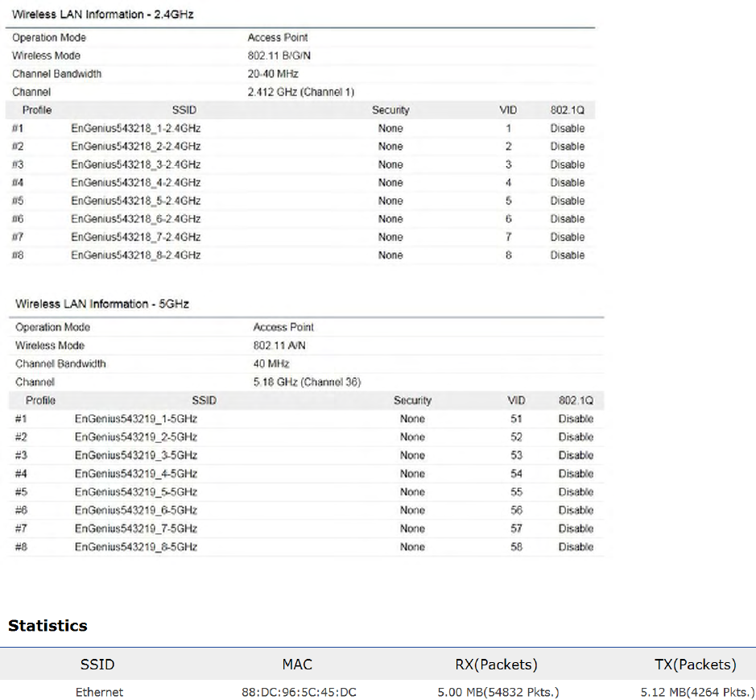Image resolution: width=756 pixels, height=700 pixels.
Task: Click VID value 55 in 5GHz table
Action: coord(516,492)
